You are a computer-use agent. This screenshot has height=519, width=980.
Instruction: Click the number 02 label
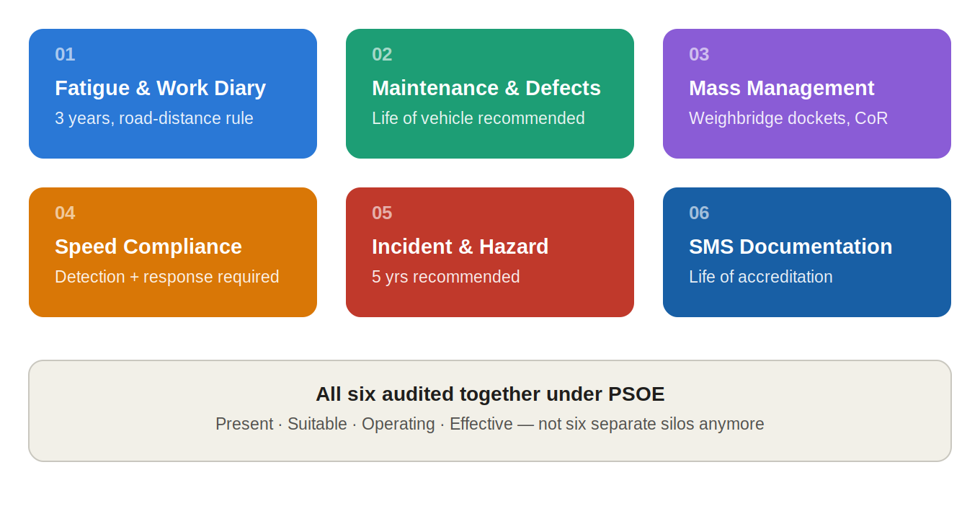[x=382, y=54]
